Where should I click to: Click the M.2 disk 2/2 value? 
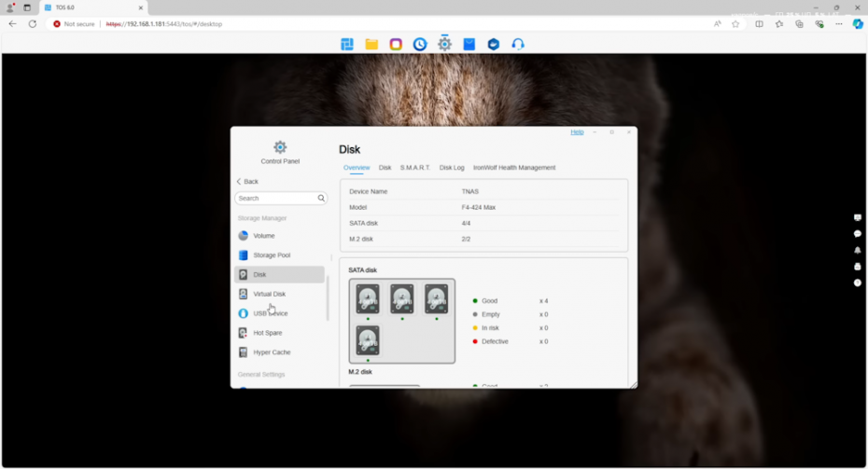click(x=466, y=239)
